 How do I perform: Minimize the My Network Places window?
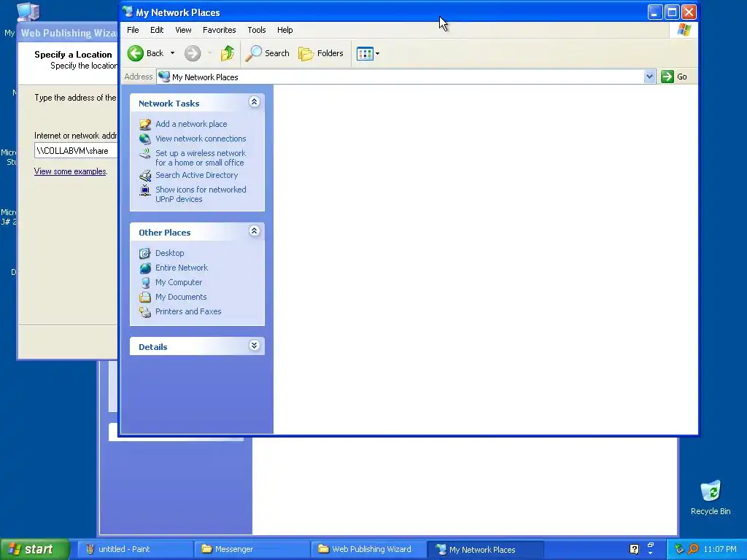pyautogui.click(x=655, y=12)
